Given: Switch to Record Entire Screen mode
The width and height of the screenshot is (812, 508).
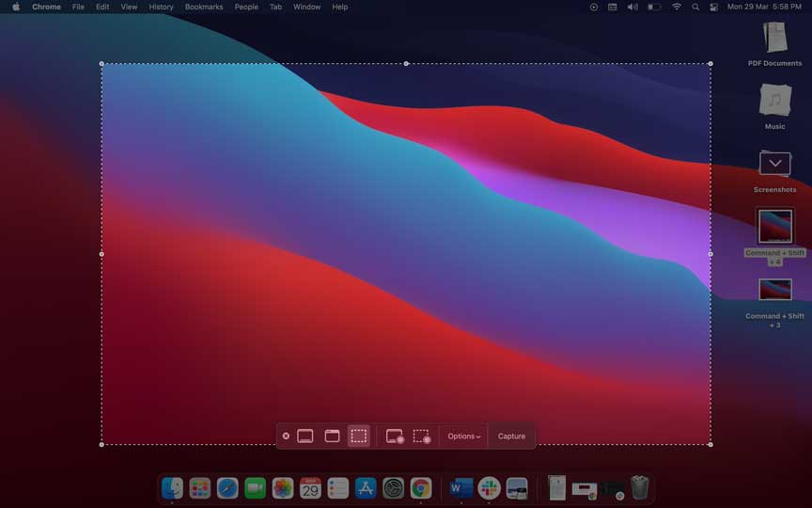Looking at the screenshot, I should click(395, 437).
